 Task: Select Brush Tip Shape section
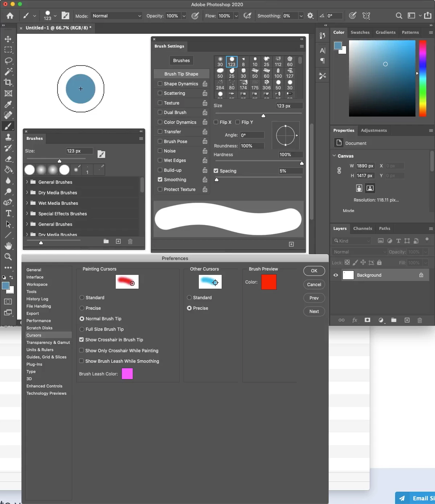(x=181, y=74)
